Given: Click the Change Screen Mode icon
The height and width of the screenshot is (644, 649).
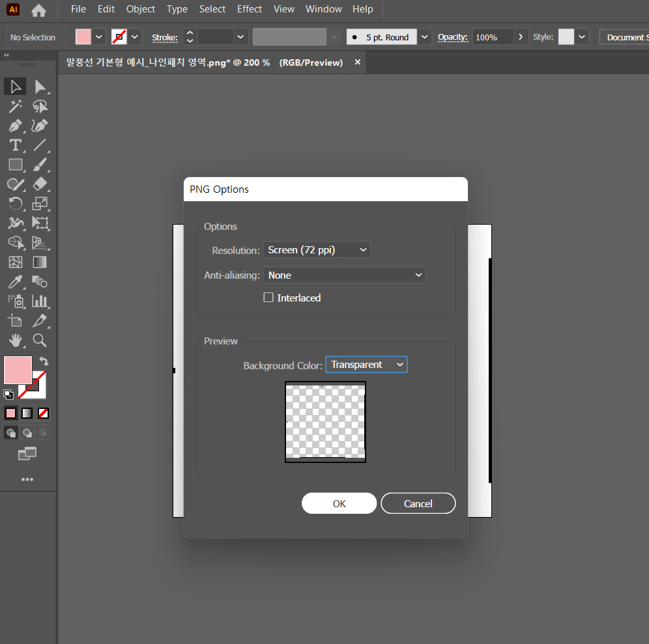Looking at the screenshot, I should [x=27, y=454].
